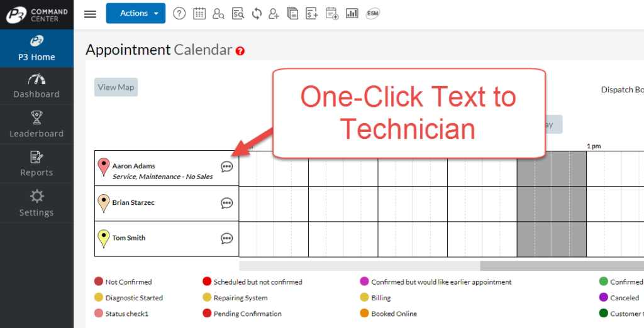Viewport: 644px width, 328px height.
Task: Click the View Map button
Action: pyautogui.click(x=116, y=87)
